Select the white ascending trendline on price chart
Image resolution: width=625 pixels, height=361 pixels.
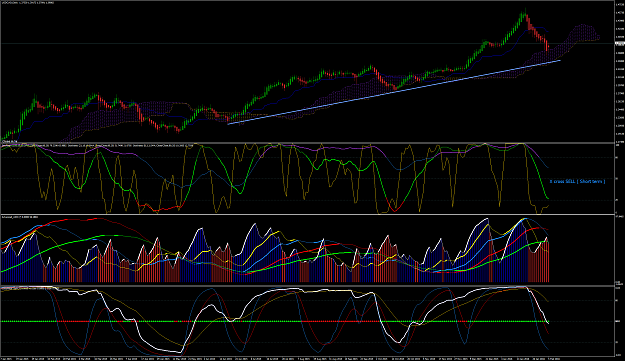tap(394, 92)
